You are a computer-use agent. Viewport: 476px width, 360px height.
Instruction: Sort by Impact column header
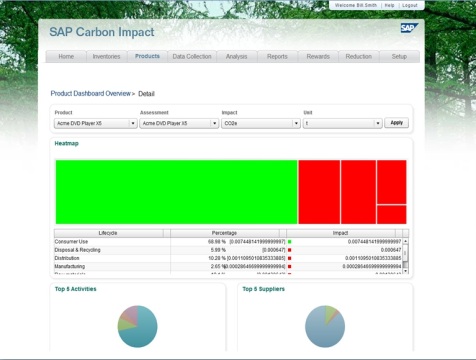click(x=340, y=233)
